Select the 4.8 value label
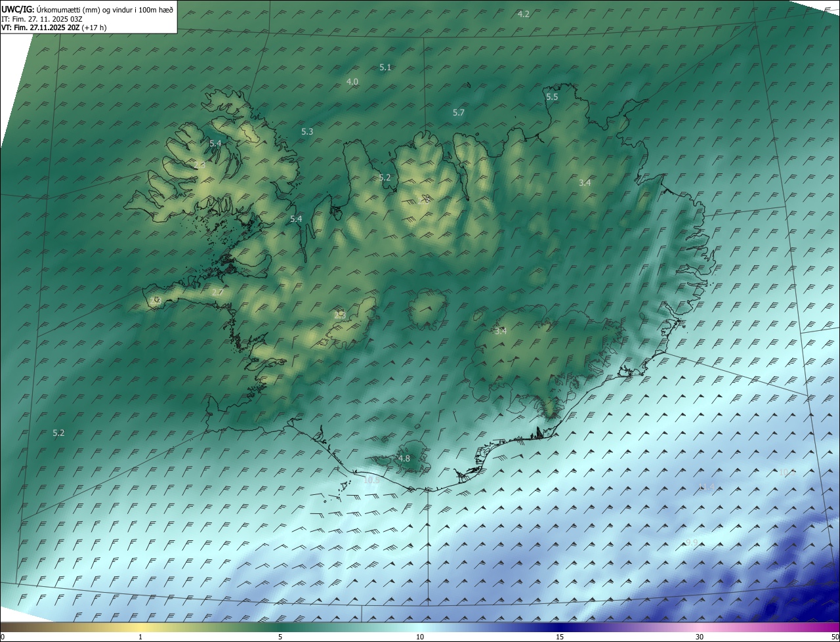This screenshot has width=840, height=642. tap(404, 458)
